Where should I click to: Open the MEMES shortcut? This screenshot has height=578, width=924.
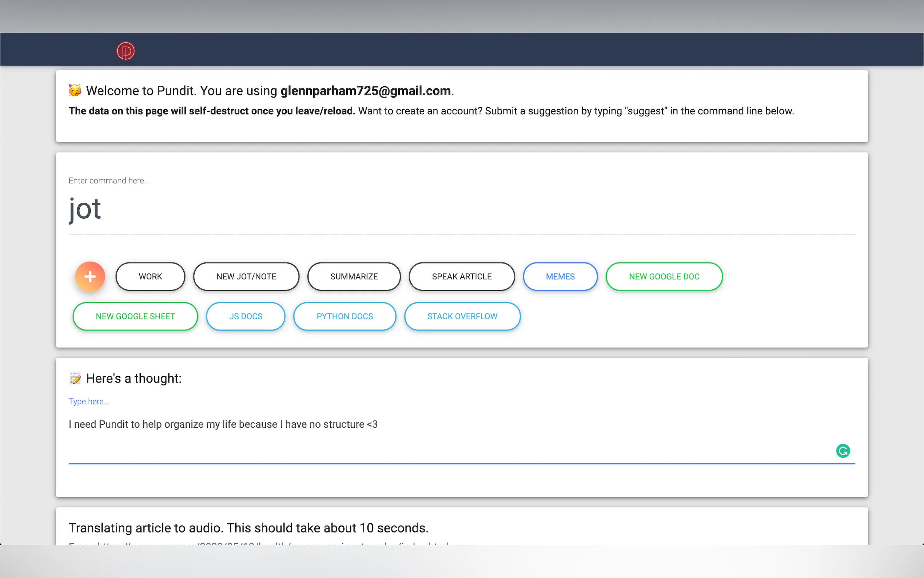560,276
